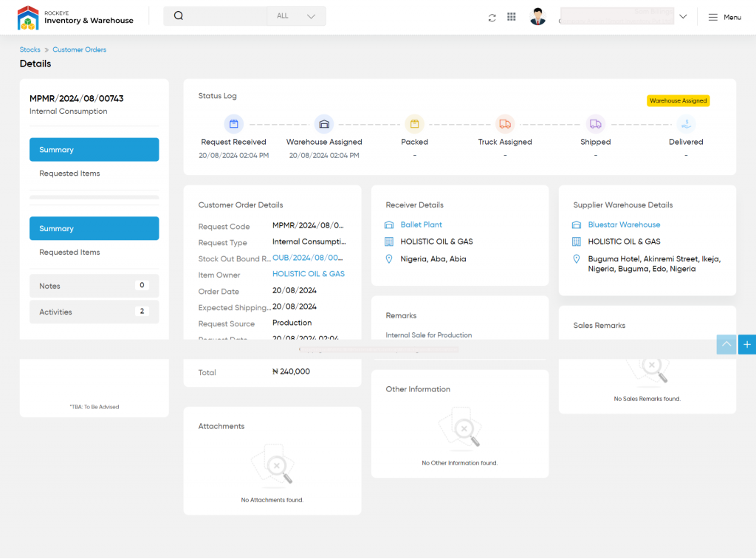Viewport: 756px width, 559px height.
Task: Click the Request Received status icon
Action: pos(234,124)
